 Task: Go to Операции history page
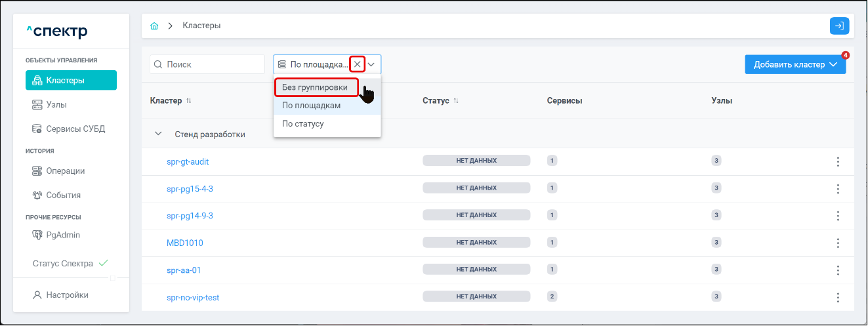click(66, 171)
